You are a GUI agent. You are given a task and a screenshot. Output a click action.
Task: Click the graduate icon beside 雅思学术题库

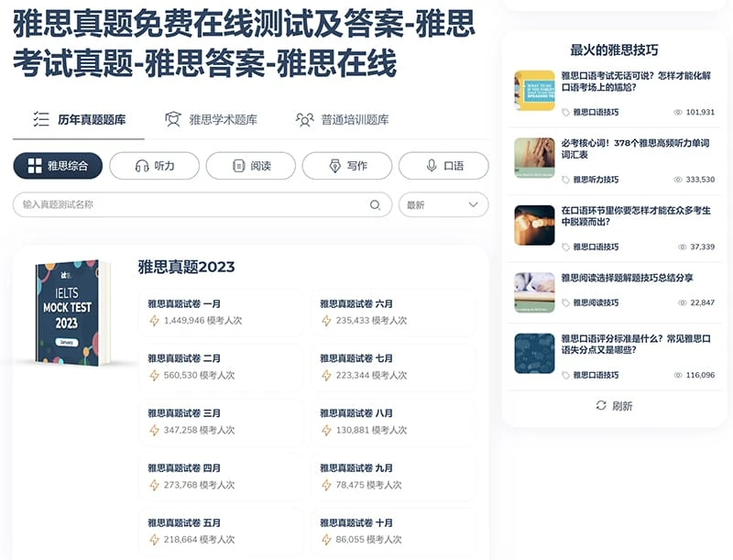(x=172, y=119)
